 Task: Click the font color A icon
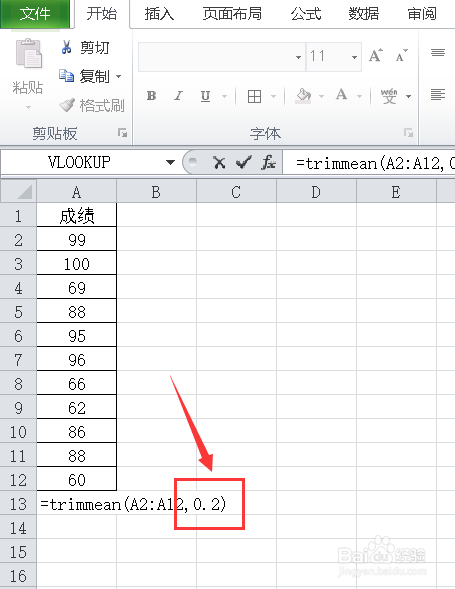pyautogui.click(x=342, y=94)
